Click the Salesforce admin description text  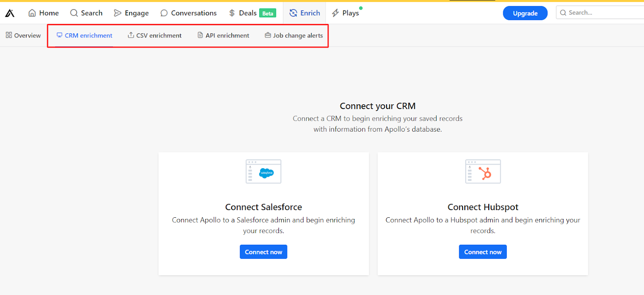coord(264,225)
